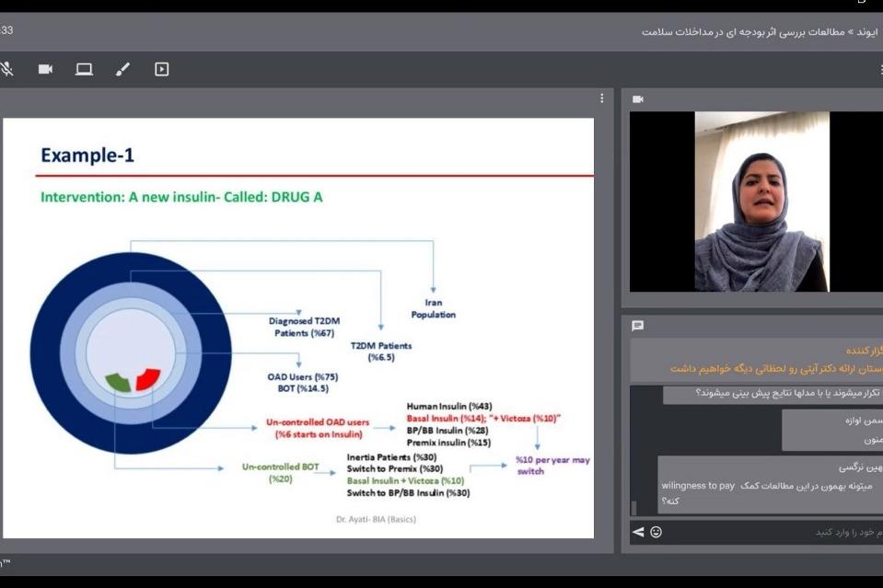Open the three-dot options menu above the slide
This screenshot has height=588, width=883.
pos(602,98)
